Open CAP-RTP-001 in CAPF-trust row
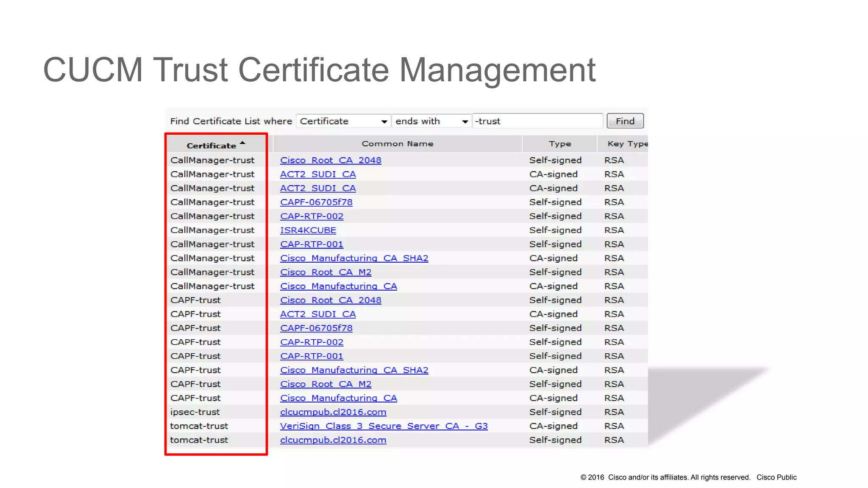The width and height of the screenshot is (868, 488). pyautogui.click(x=312, y=356)
